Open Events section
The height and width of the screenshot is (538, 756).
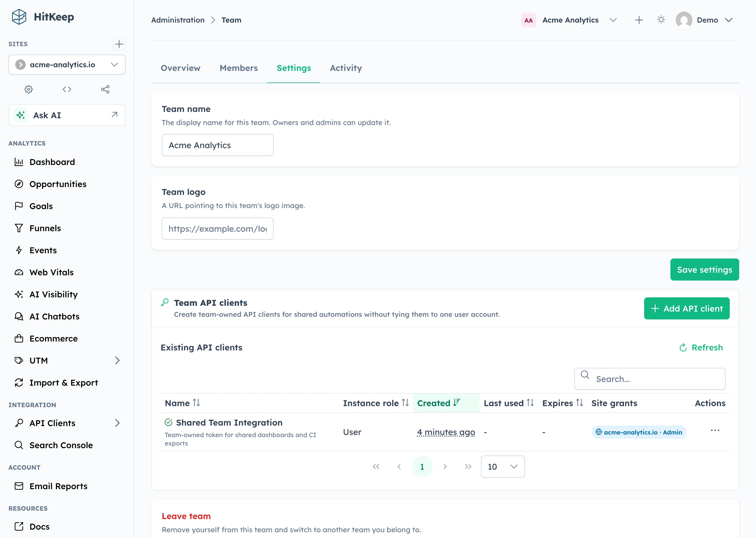tap(67, 250)
